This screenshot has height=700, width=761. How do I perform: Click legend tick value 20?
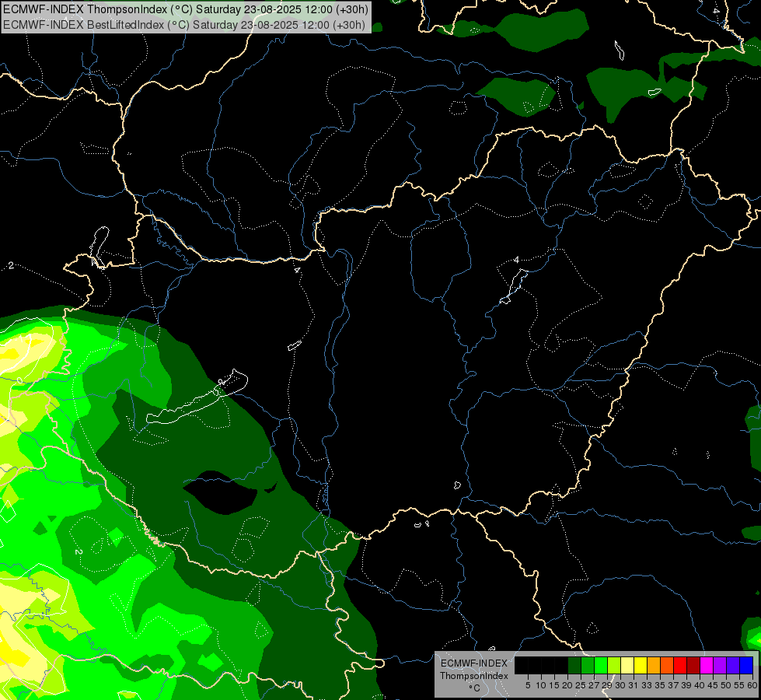tap(567, 685)
